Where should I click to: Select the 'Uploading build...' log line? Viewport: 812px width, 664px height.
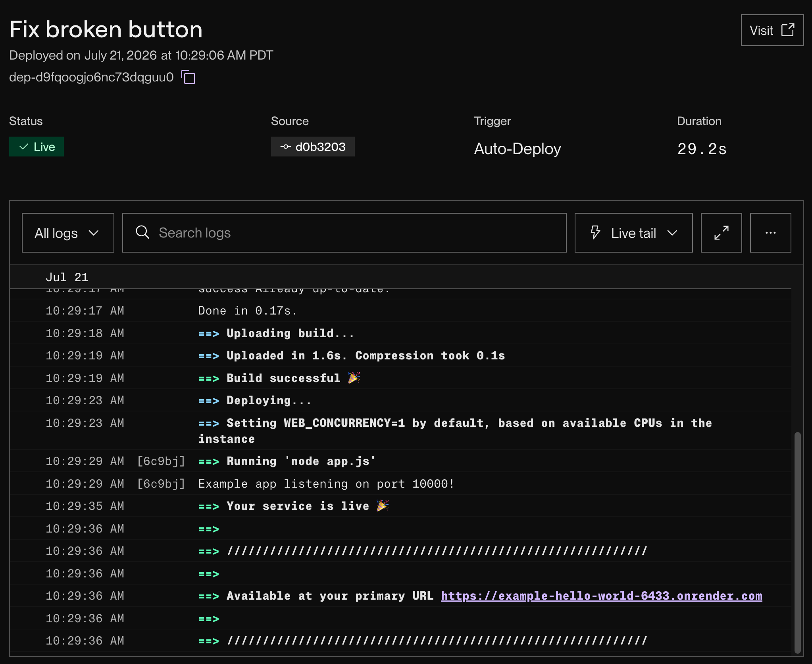400,333
